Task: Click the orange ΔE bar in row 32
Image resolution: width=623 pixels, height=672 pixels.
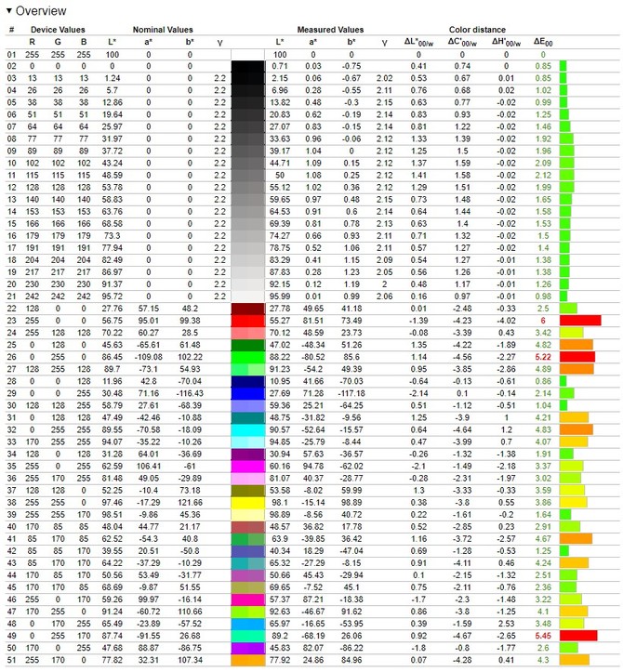Action: [577, 429]
